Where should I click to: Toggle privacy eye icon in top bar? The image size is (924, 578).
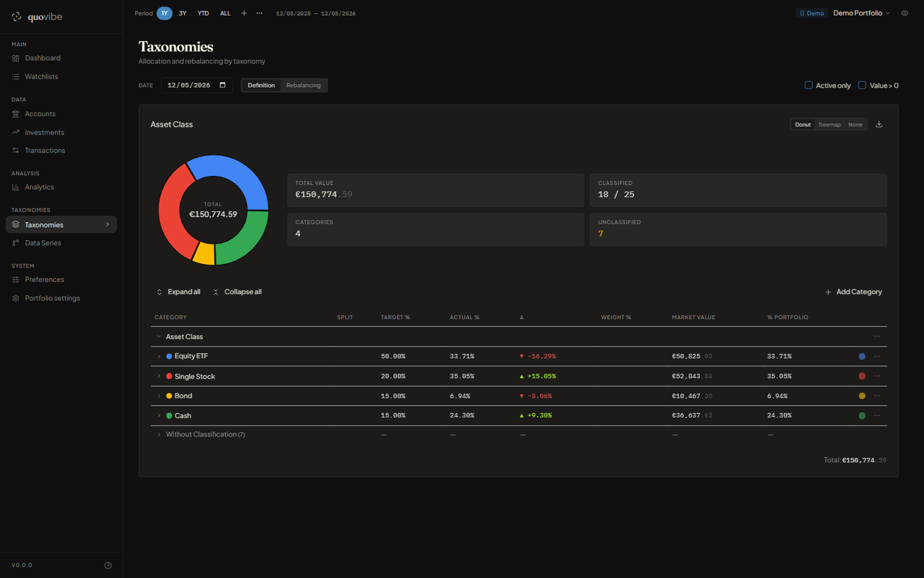click(x=905, y=13)
